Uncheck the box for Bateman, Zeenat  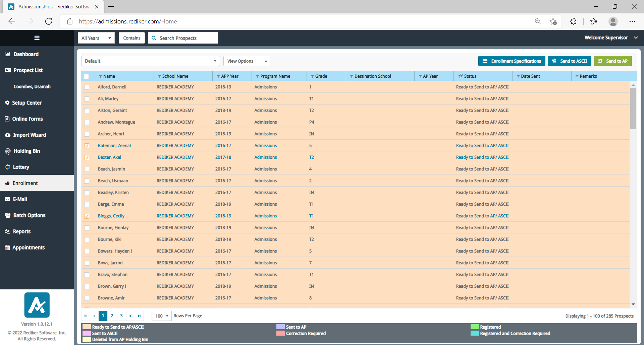pyautogui.click(x=87, y=146)
